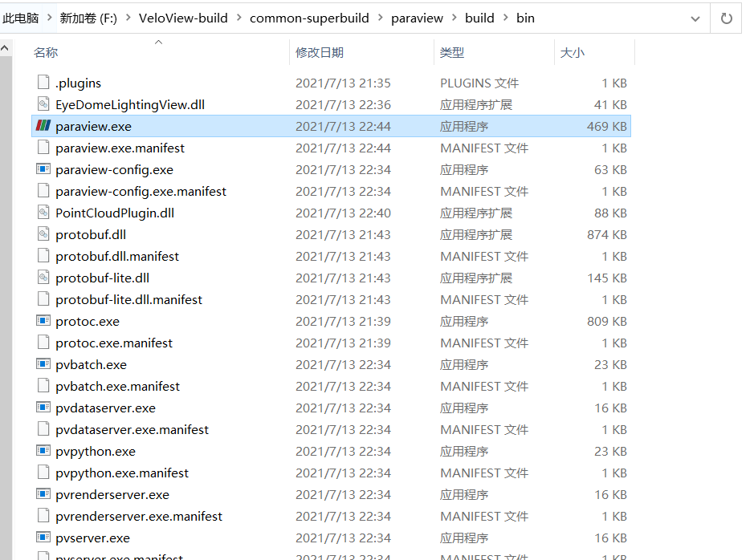Expand chevron after 新加卷 (F:) breadcrumb
Image resolution: width=750 pixels, height=560 pixels.
click(x=128, y=18)
